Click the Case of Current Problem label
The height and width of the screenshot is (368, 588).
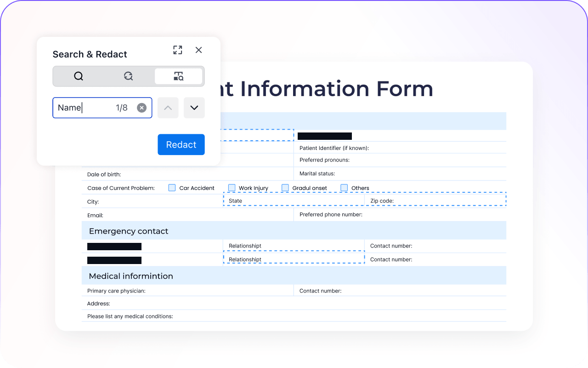coord(121,188)
